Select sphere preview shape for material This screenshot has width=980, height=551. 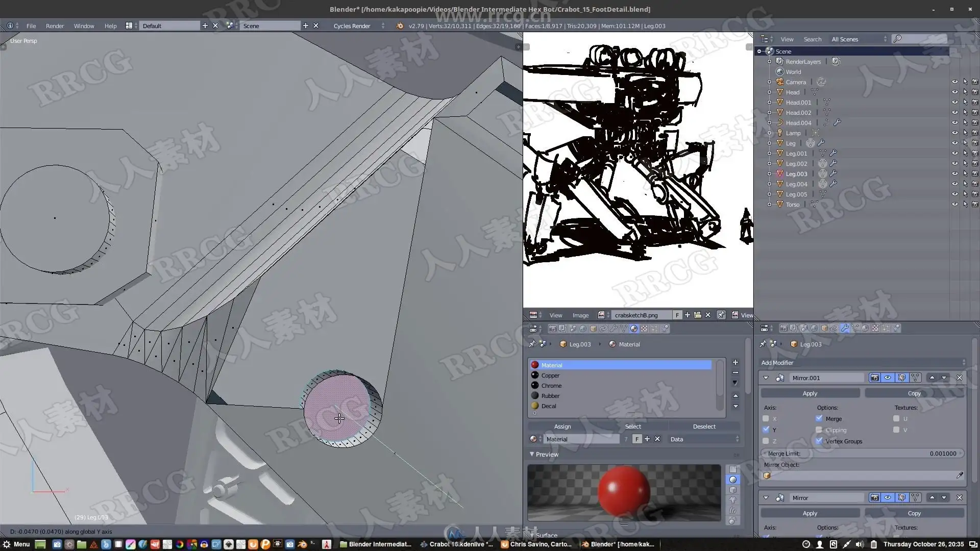click(733, 480)
